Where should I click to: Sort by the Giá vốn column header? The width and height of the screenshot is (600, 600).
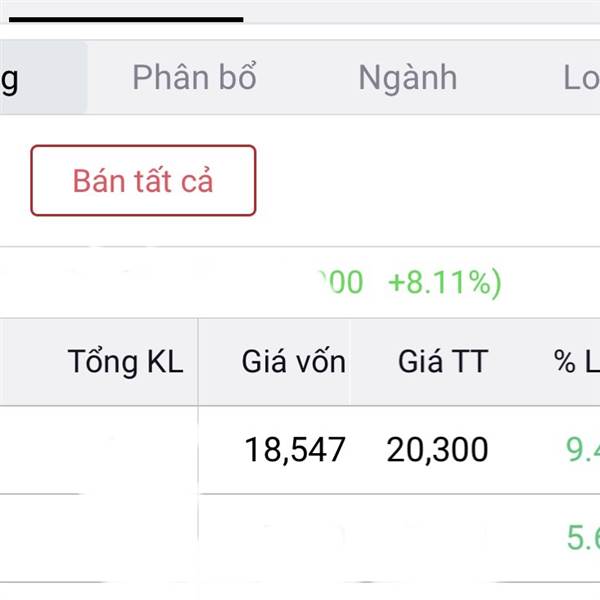(x=293, y=361)
